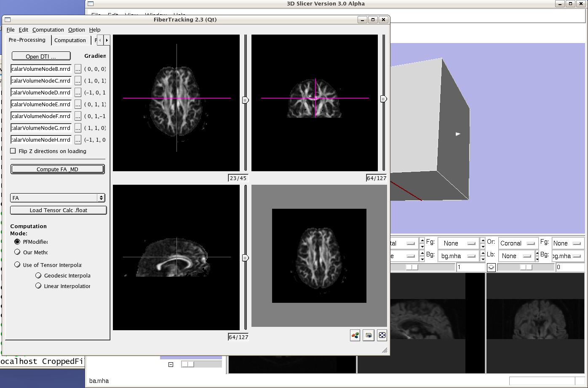The width and height of the screenshot is (588, 388).
Task: Switch to the Computation tab
Action: click(70, 40)
